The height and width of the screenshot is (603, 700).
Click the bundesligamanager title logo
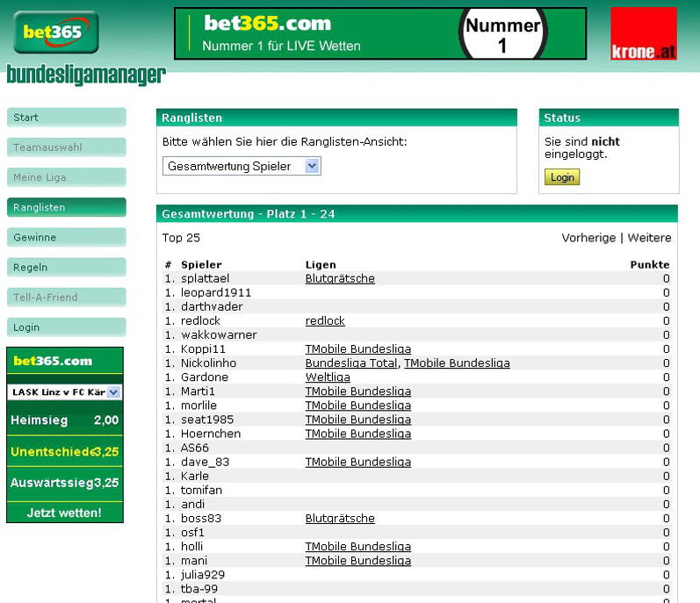pyautogui.click(x=86, y=75)
